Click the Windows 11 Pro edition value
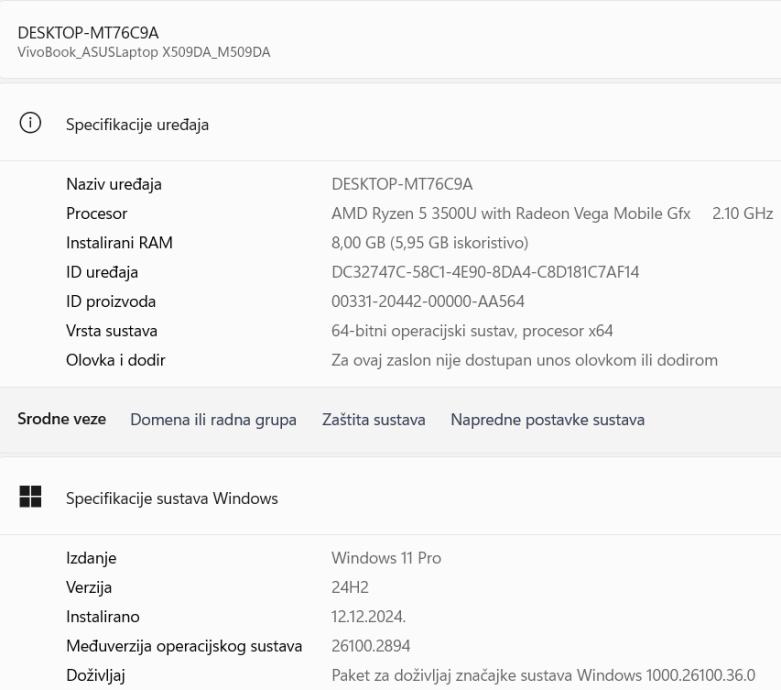This screenshot has width=781, height=690. click(386, 558)
